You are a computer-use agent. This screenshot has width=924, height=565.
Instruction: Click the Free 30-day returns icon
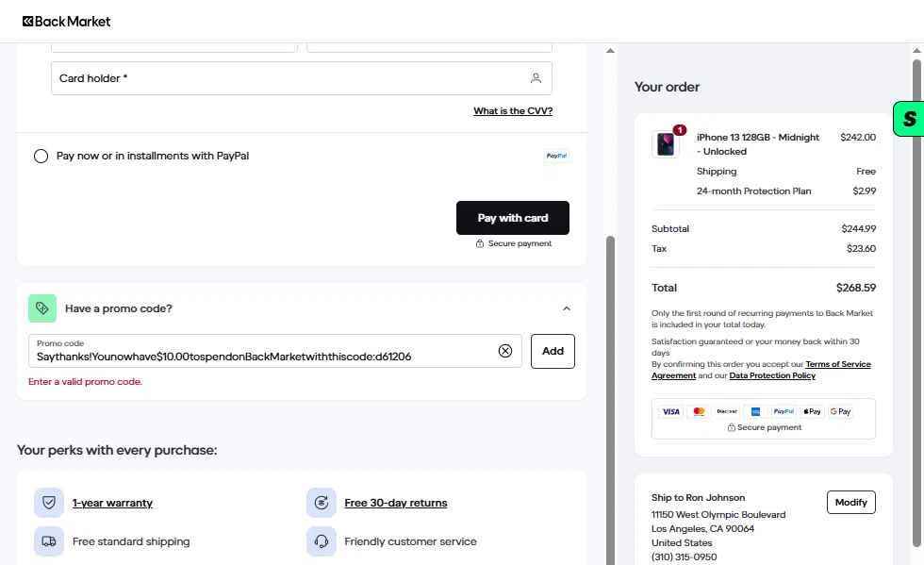[x=322, y=503]
